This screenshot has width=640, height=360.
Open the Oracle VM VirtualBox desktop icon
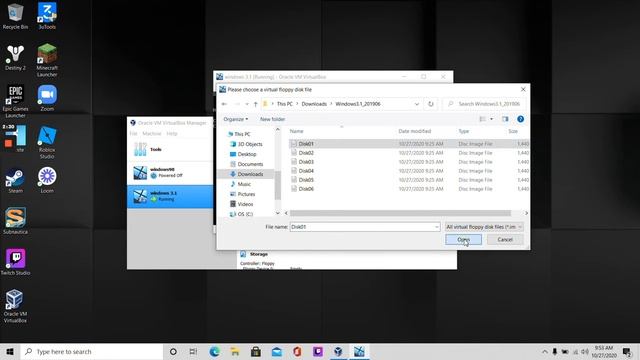[x=16, y=306]
